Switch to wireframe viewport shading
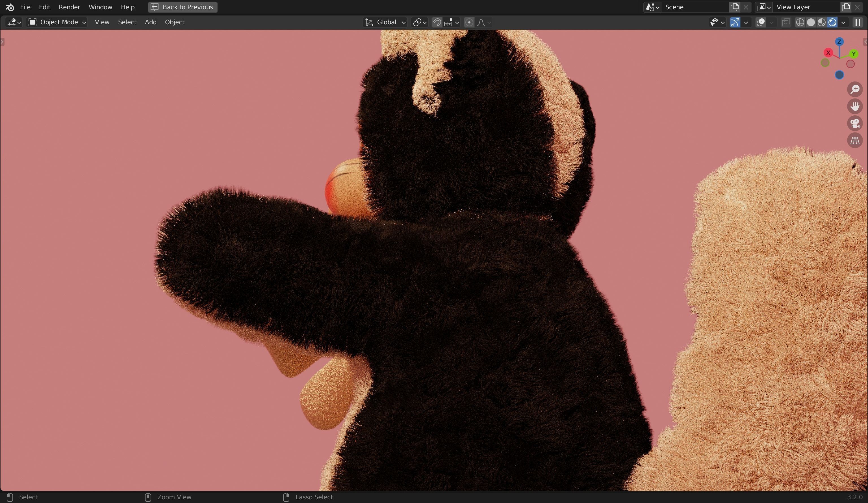Screen dimensions: 868x503 pos(800,22)
